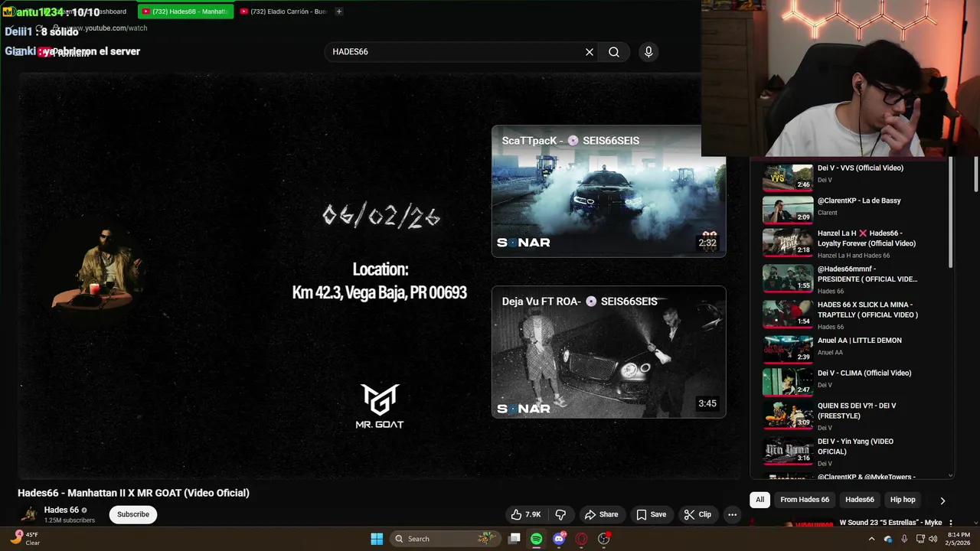Click the page vertical scrollbar
The image size is (980, 551).
976,174
